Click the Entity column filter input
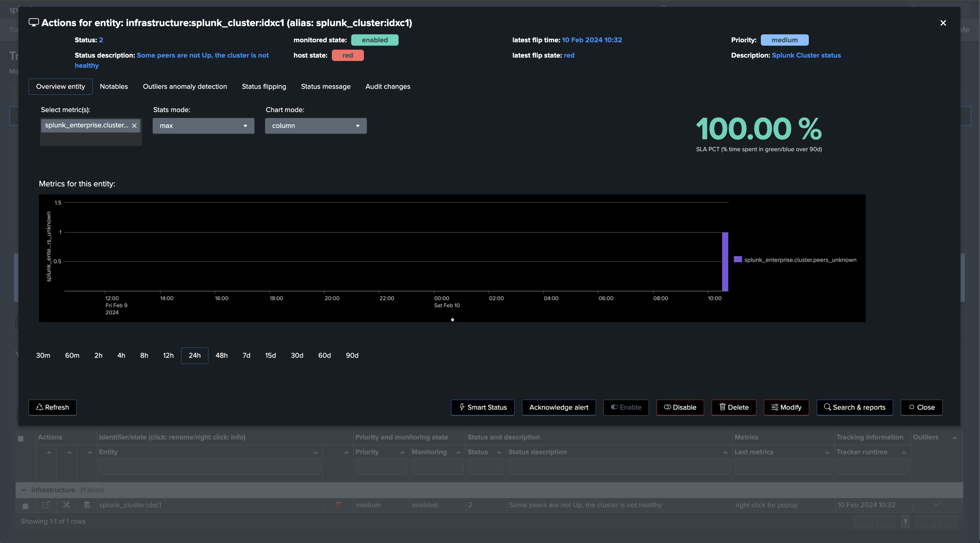Image resolution: width=980 pixels, height=543 pixels. 210,467
